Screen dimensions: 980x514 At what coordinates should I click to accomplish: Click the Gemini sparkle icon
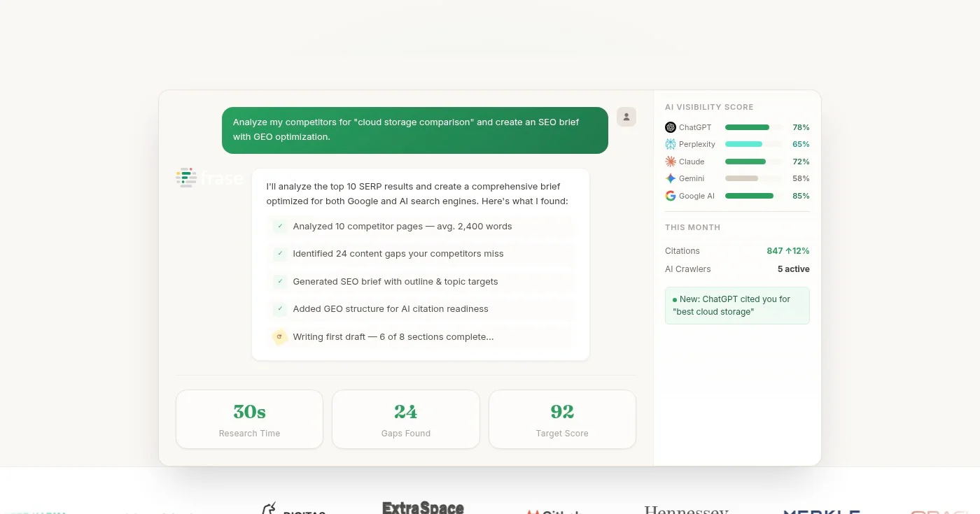click(671, 178)
